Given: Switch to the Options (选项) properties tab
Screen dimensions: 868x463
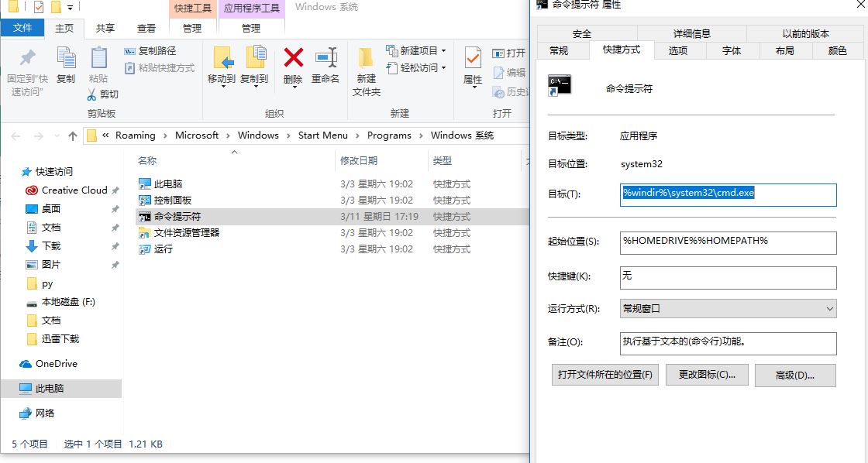Looking at the screenshot, I should [x=678, y=50].
